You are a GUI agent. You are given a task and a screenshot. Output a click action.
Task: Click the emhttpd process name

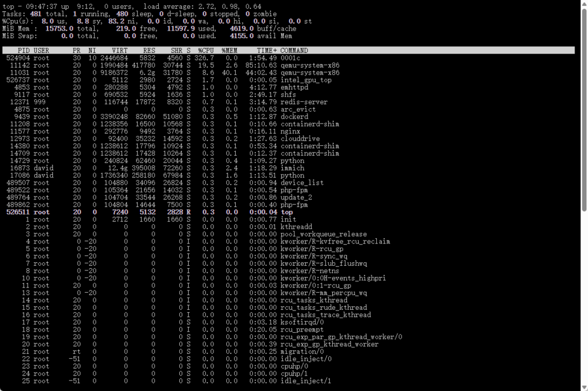tap(295, 87)
